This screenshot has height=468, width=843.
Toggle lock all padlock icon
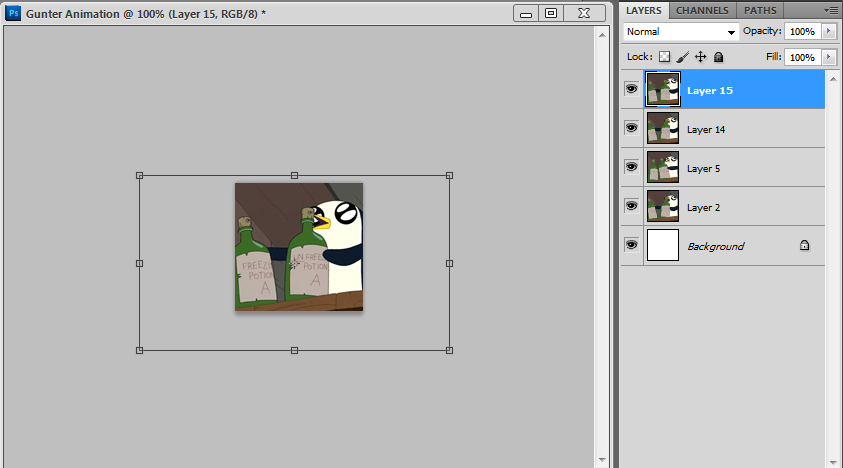(718, 56)
